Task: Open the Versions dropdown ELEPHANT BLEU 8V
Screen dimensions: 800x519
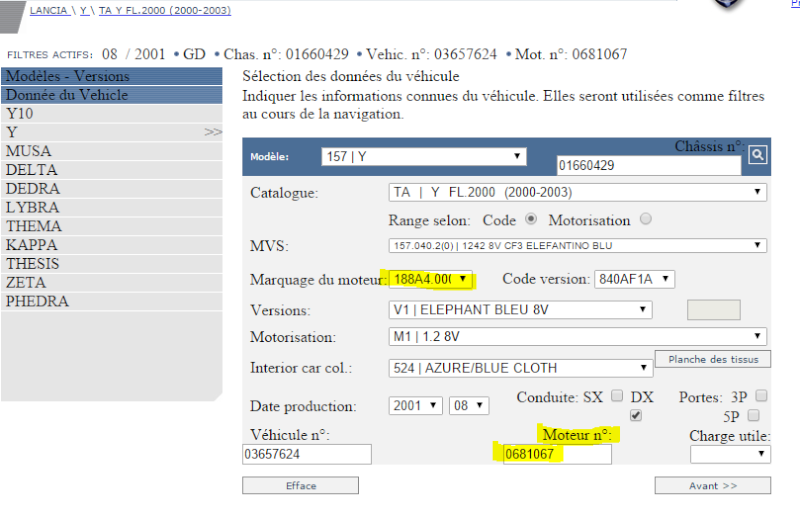Action: (520, 310)
